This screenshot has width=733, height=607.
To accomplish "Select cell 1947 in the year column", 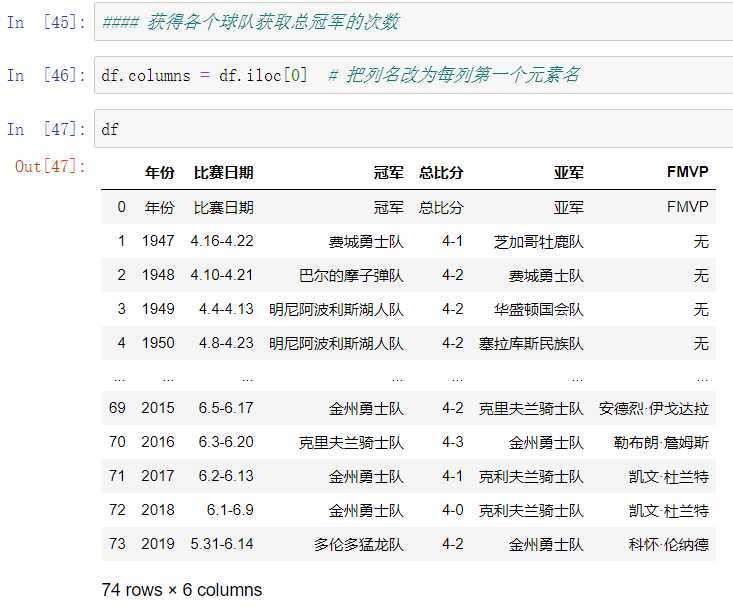I will (158, 241).
